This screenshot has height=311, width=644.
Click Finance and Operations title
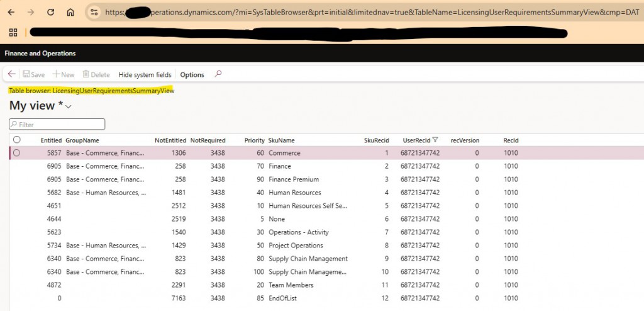pyautogui.click(x=40, y=54)
